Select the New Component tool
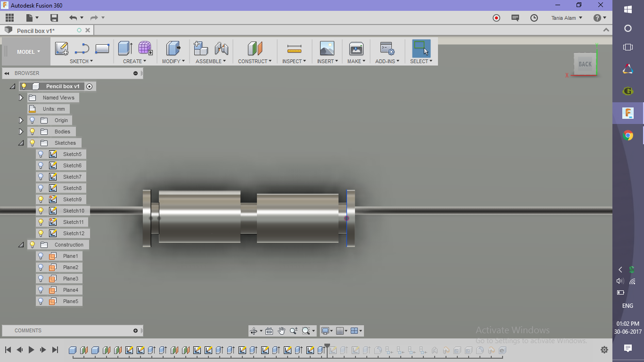This screenshot has width=644, height=362. tap(201, 48)
